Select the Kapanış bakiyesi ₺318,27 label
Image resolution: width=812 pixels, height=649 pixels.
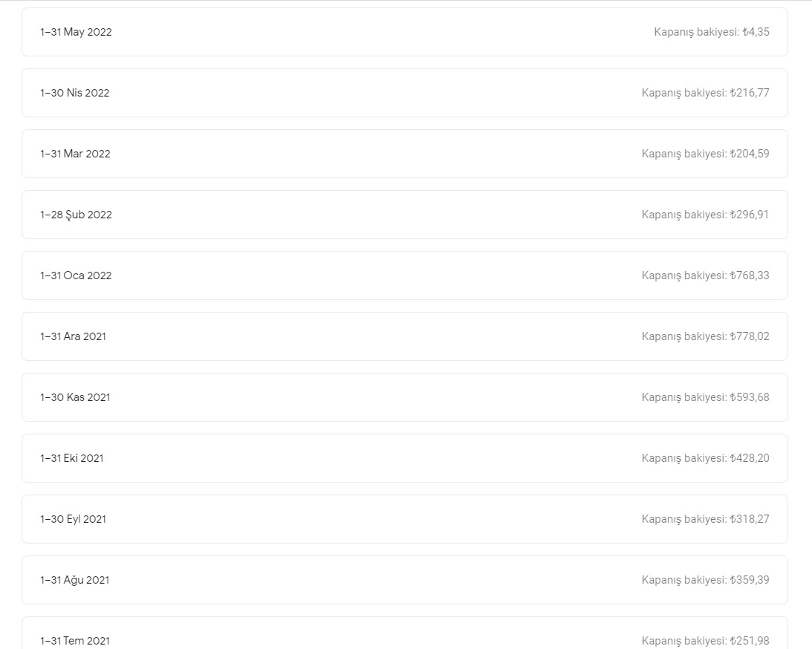click(x=705, y=519)
